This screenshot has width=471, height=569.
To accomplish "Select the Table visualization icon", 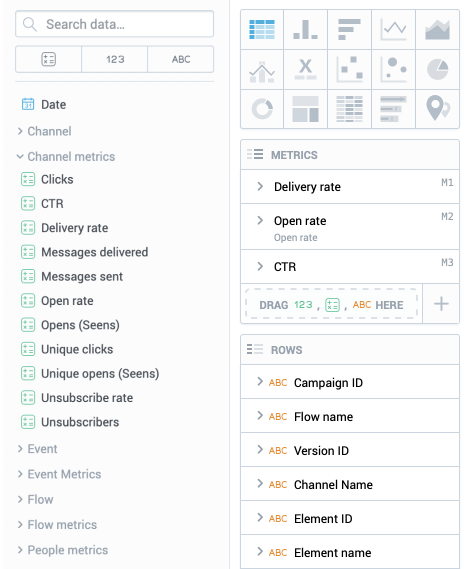I will [262, 29].
